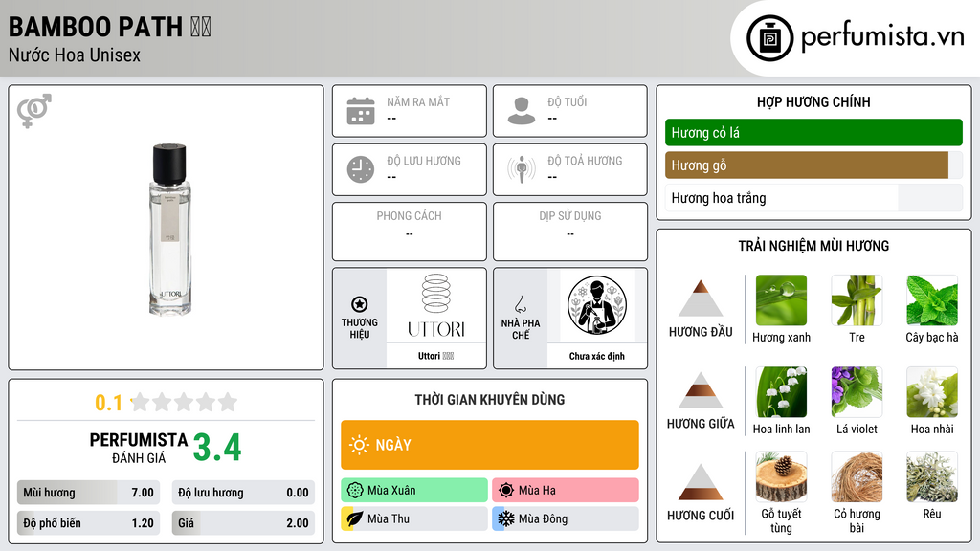Click the Hương giữa pyramid icon
Viewport: 980px width, 551px height.
pyautogui.click(x=700, y=390)
